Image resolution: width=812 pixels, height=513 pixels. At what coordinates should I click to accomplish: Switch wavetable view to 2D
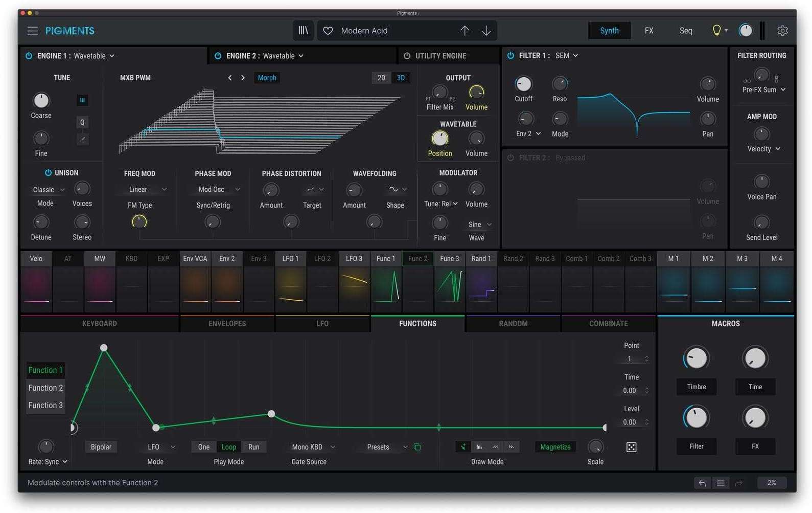click(381, 78)
